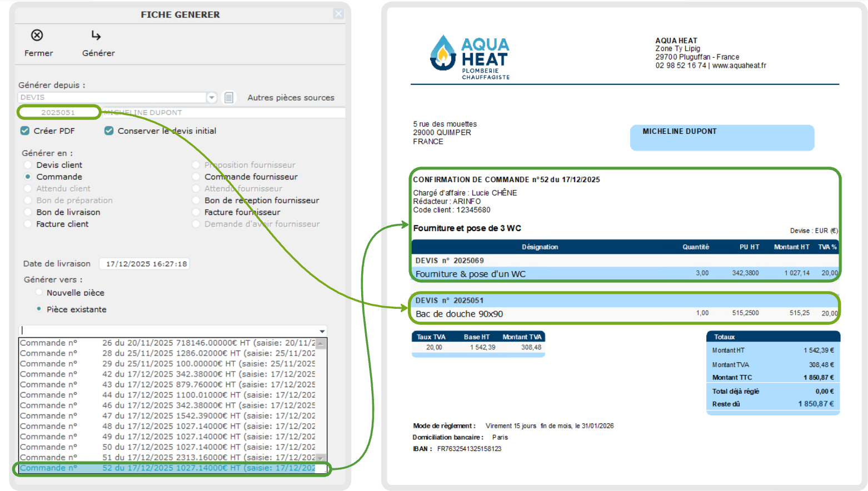Select Commande n° 47 in list
The image size is (868, 491).
pyautogui.click(x=167, y=416)
